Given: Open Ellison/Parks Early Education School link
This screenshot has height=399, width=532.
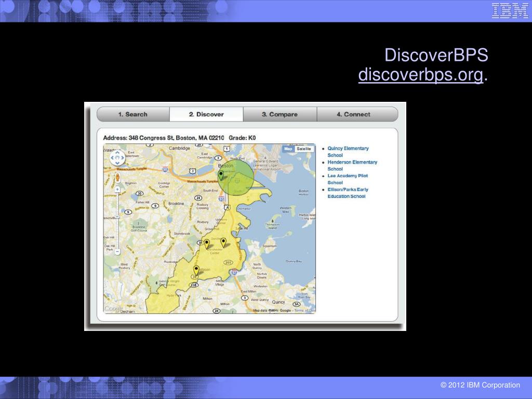Looking at the screenshot, I should [348, 193].
